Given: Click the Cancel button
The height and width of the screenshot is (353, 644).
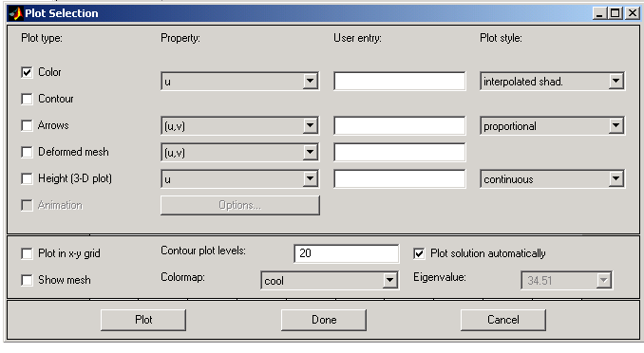Looking at the screenshot, I should (x=503, y=320).
